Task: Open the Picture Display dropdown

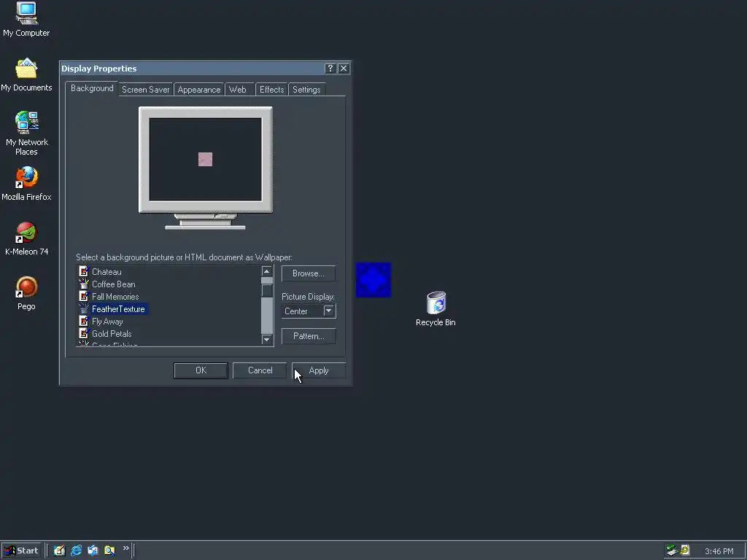Action: (329, 311)
